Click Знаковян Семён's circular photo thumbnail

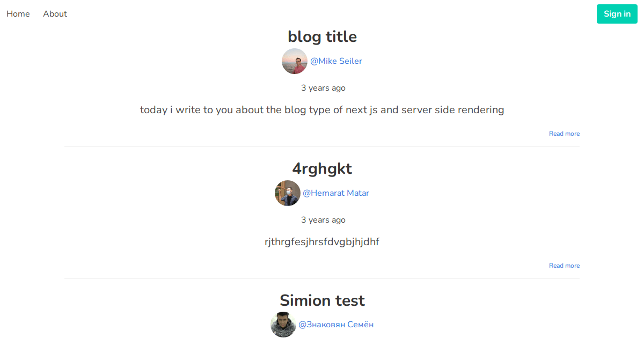[283, 325]
